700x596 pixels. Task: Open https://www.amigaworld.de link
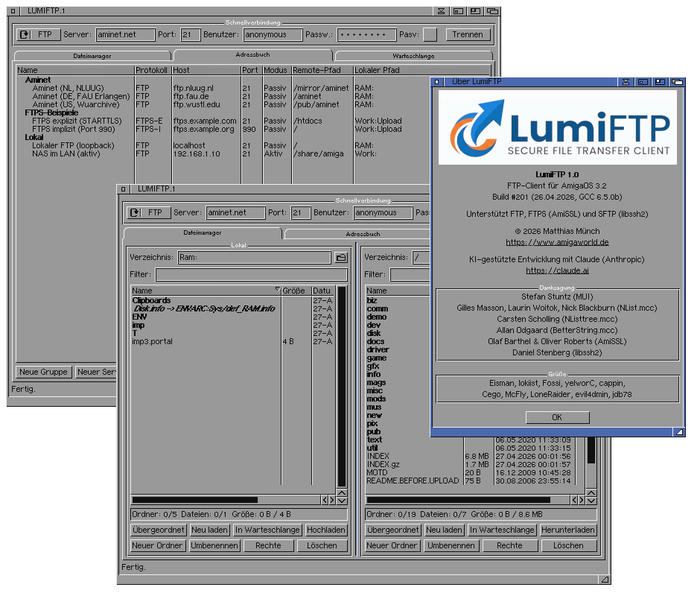(557, 242)
